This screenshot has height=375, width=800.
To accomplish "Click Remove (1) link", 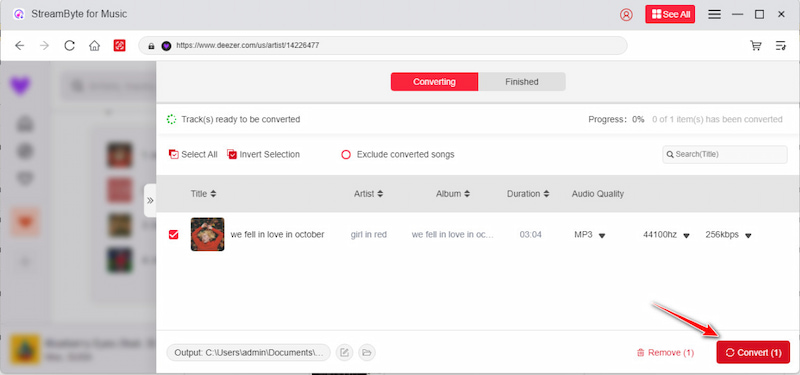I will click(x=665, y=353).
